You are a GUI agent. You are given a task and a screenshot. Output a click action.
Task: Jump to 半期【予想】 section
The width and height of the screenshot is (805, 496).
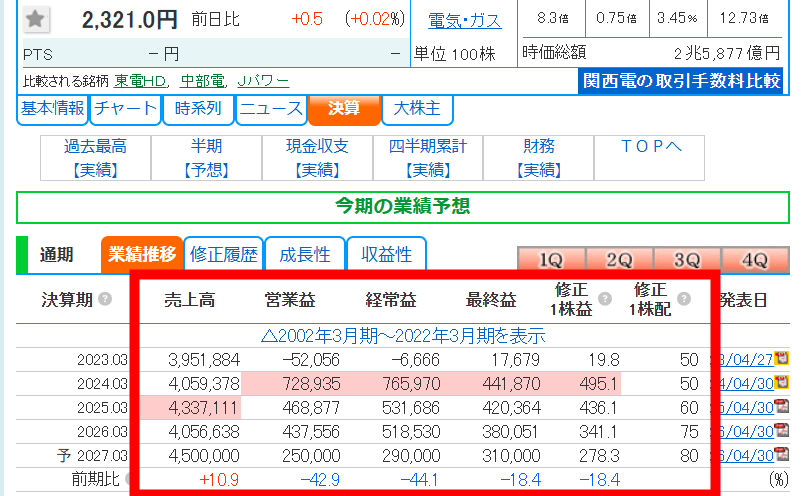206,158
